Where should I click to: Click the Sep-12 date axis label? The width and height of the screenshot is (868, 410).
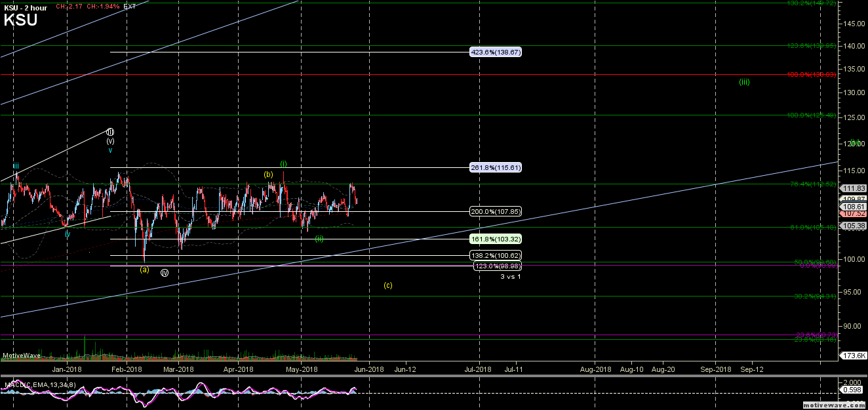click(751, 369)
